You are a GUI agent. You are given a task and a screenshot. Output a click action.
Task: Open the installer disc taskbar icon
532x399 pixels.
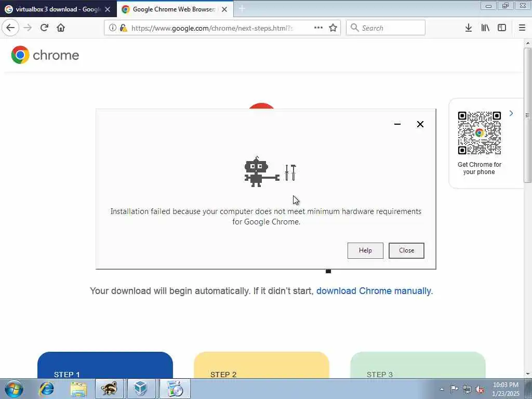175,389
